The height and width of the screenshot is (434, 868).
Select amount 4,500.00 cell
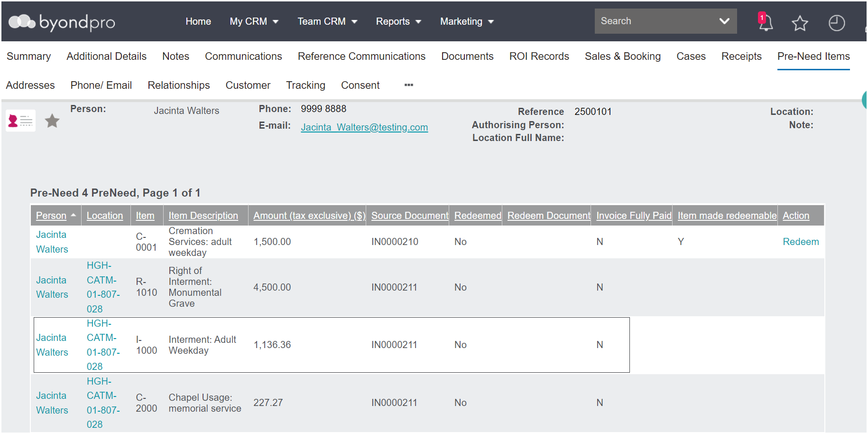(x=272, y=287)
